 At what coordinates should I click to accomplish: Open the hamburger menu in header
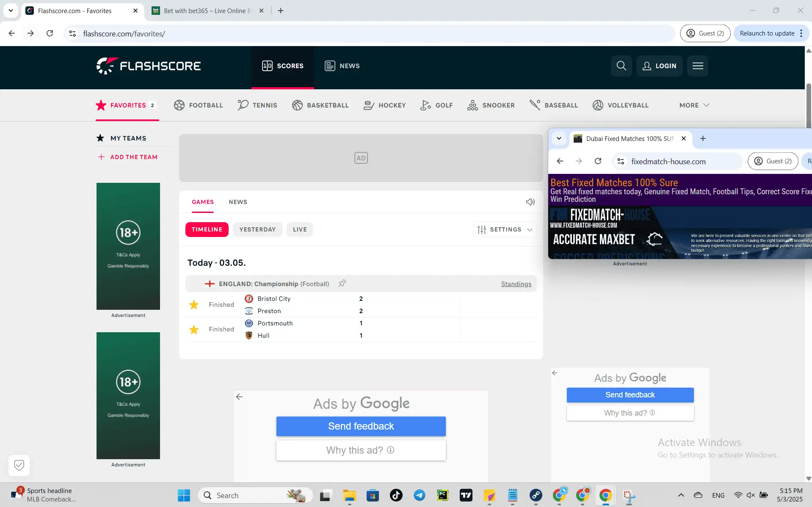coord(697,66)
